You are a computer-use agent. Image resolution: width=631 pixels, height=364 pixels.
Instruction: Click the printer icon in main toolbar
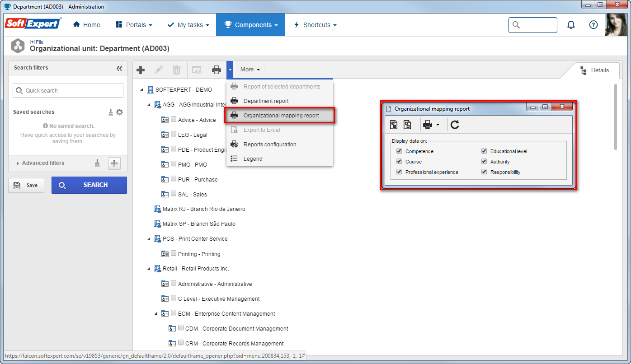[217, 70]
